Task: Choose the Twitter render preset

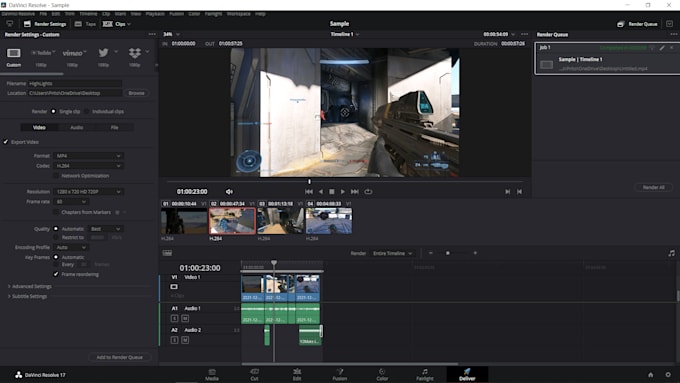Action: click(103, 52)
